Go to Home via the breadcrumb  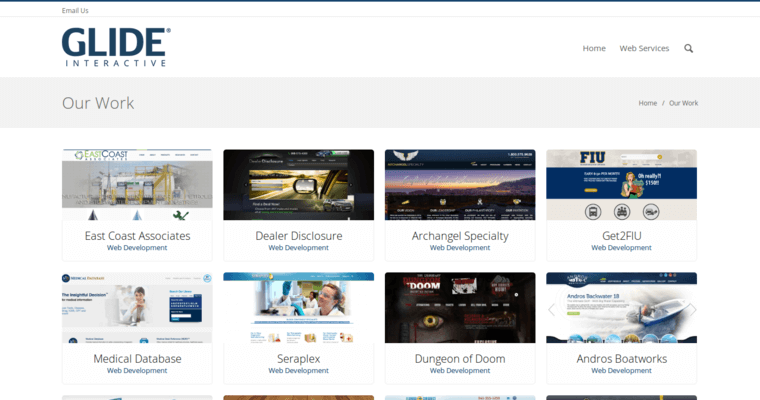(x=647, y=103)
